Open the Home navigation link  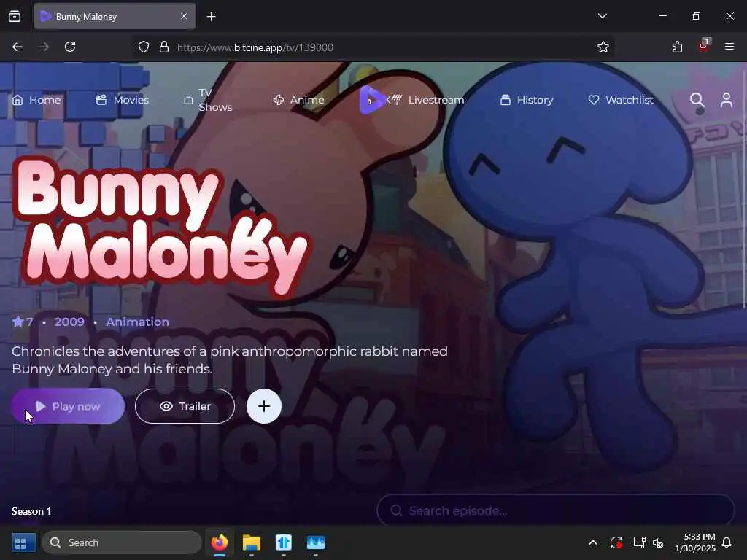36,100
